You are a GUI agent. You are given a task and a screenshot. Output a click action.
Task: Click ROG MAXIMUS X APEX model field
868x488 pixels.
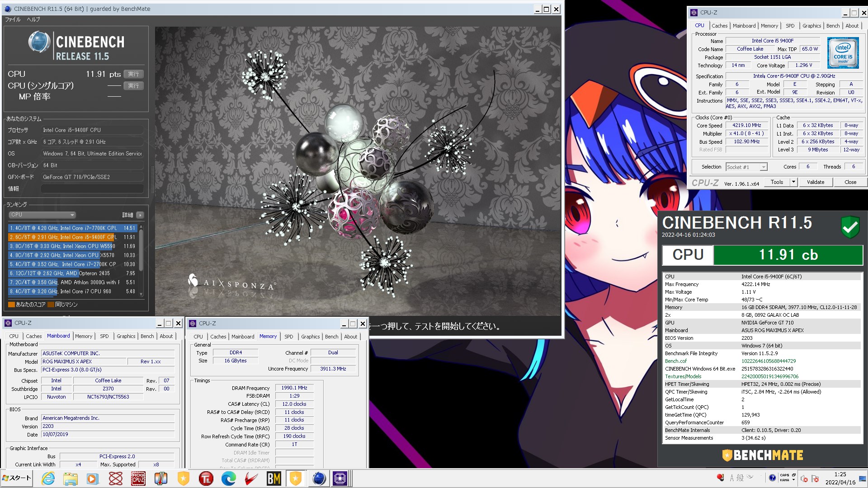(x=84, y=361)
